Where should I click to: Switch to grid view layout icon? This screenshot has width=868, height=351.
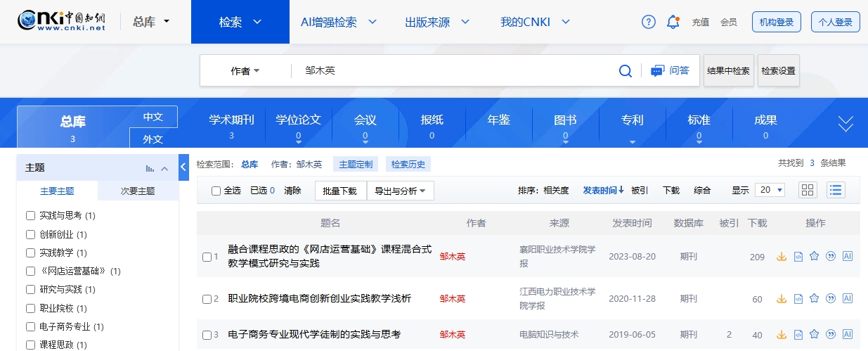click(808, 190)
